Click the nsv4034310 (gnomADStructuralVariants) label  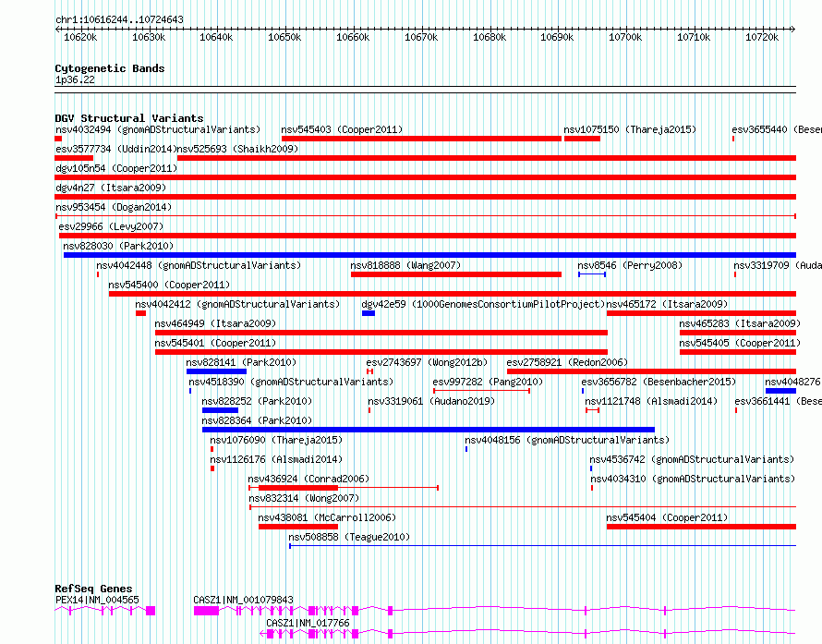[x=693, y=479]
